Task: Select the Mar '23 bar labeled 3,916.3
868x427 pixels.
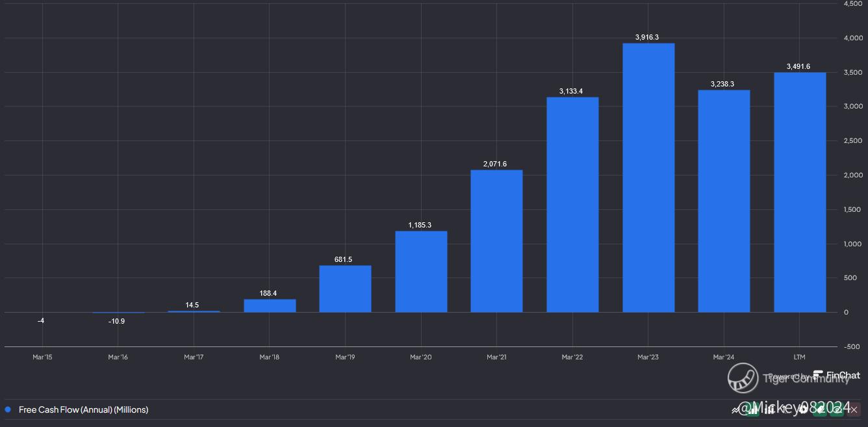Action: tap(648, 177)
